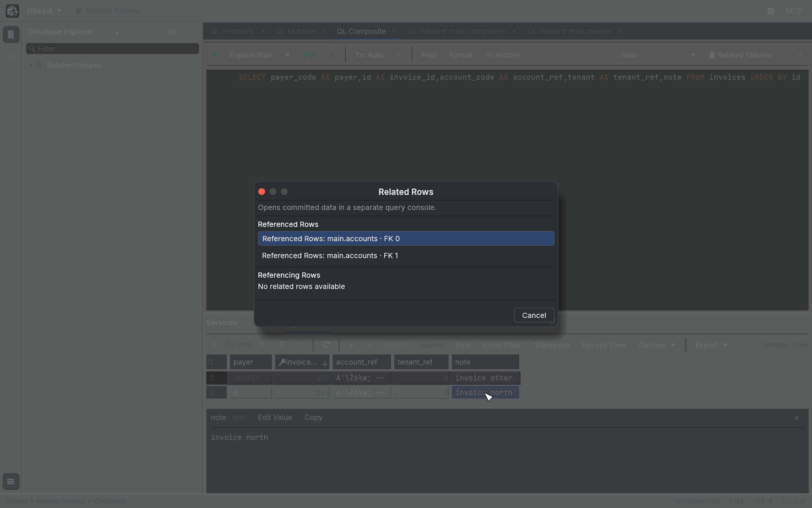Sort by the invoice_id column header
This screenshot has height=508, width=812.
pos(302,362)
